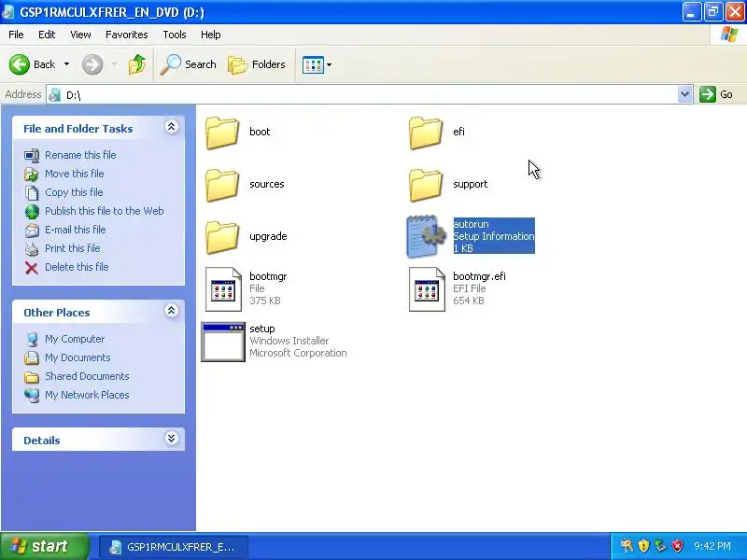
Task: Open the File menu
Action: coord(16,35)
